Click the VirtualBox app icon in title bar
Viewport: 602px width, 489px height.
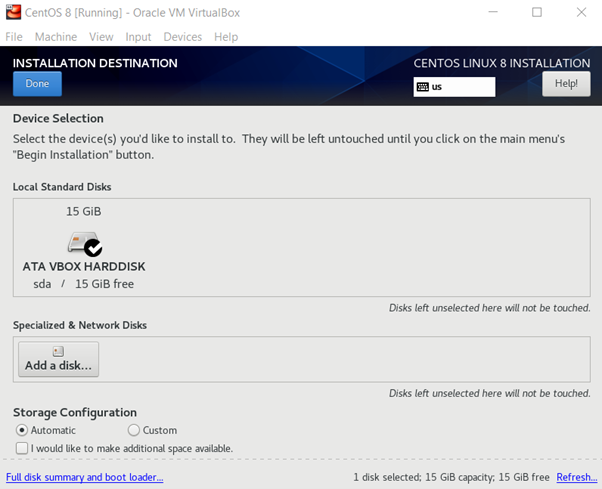pos(13,13)
